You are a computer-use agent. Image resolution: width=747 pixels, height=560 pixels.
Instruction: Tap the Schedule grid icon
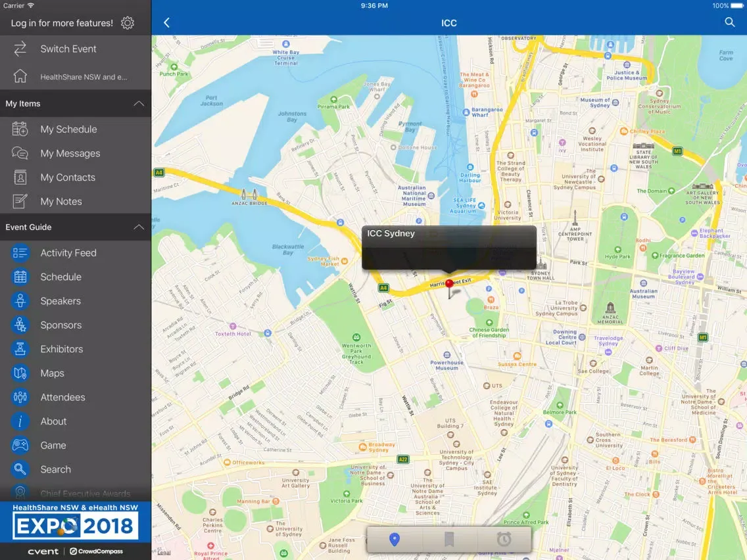20,277
